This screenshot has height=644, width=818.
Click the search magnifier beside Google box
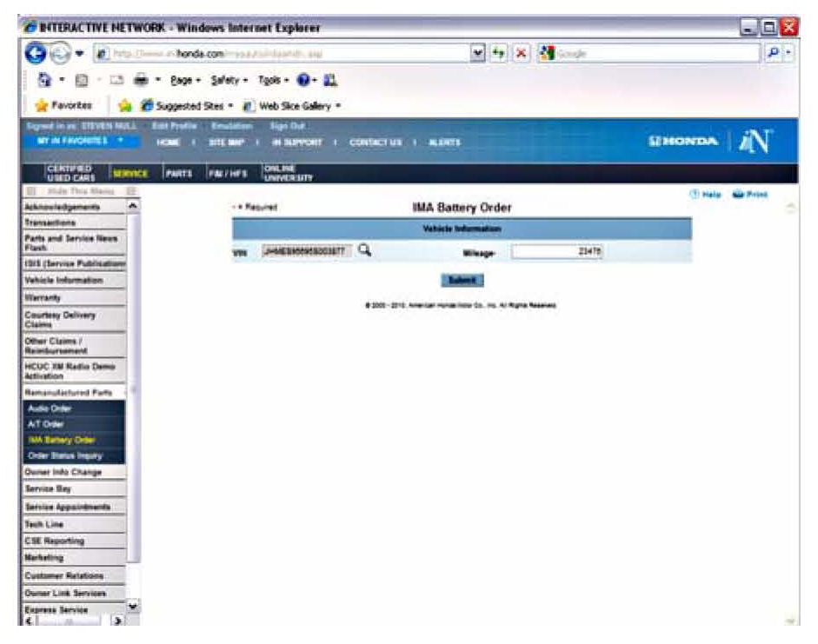[773, 54]
